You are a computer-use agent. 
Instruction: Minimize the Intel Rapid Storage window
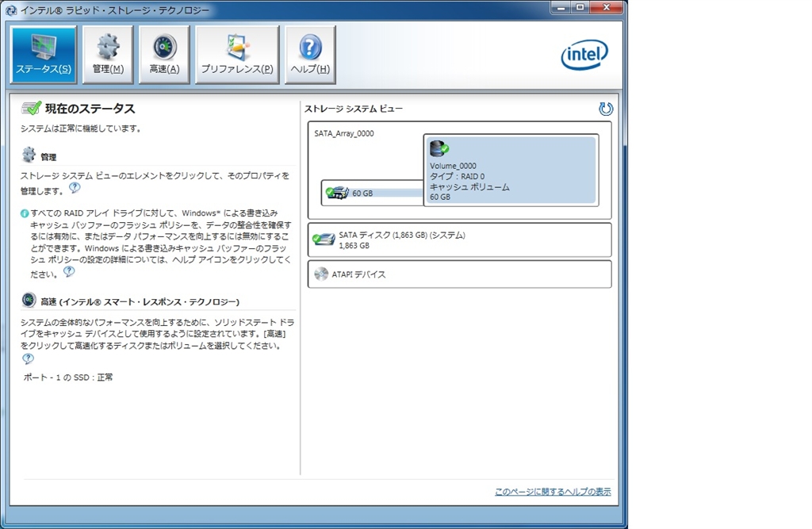561,7
